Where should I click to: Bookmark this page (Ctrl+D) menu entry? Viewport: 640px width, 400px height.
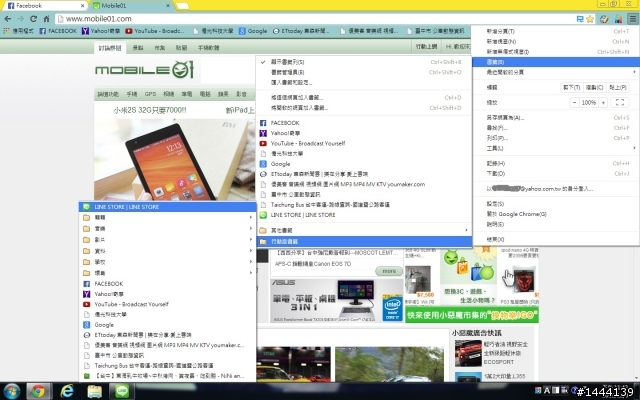pos(364,98)
